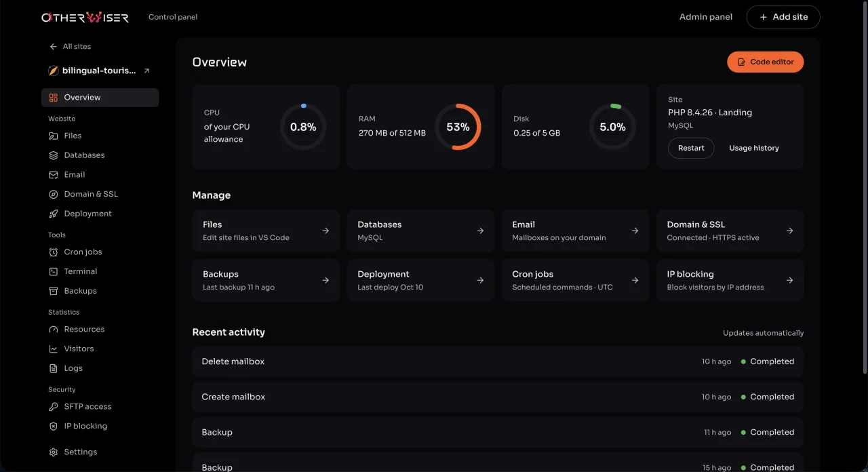
Task: Click the IP blocking shield icon in sidebar
Action: tap(54, 427)
